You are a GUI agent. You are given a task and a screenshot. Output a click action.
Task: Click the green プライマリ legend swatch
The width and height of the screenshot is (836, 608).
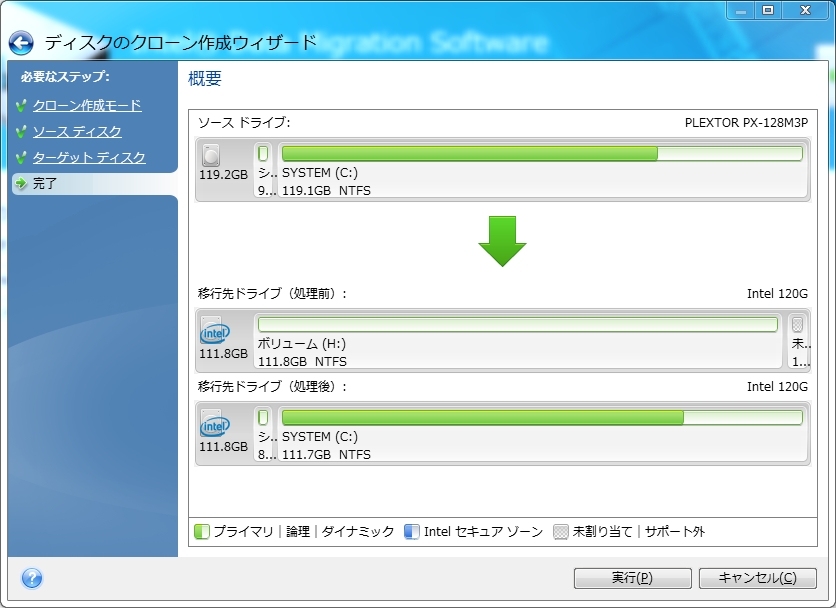click(x=202, y=532)
